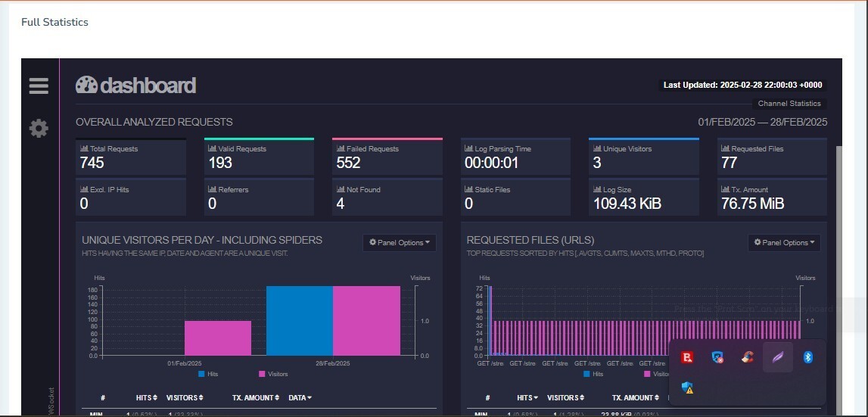This screenshot has height=417, width=868.
Task: Open CCleaner tray icon
Action: point(748,357)
